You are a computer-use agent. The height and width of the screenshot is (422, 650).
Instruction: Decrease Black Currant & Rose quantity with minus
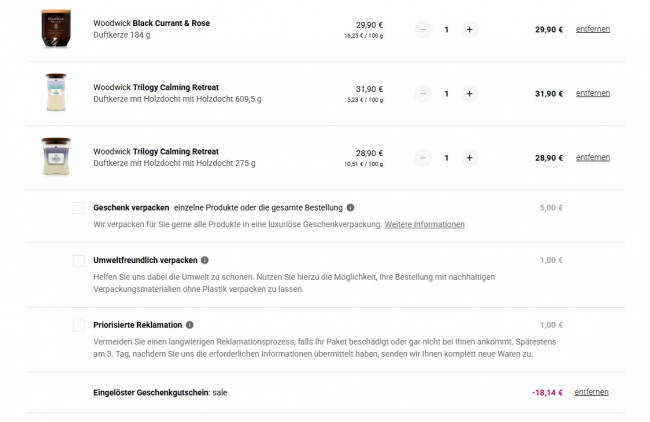[x=423, y=30]
